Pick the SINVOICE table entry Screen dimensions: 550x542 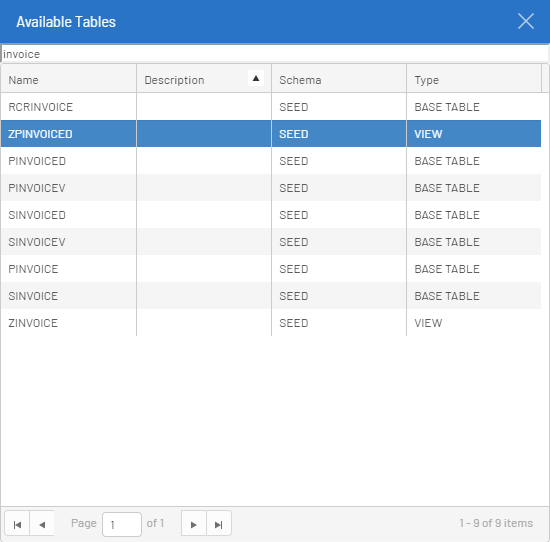point(271,296)
